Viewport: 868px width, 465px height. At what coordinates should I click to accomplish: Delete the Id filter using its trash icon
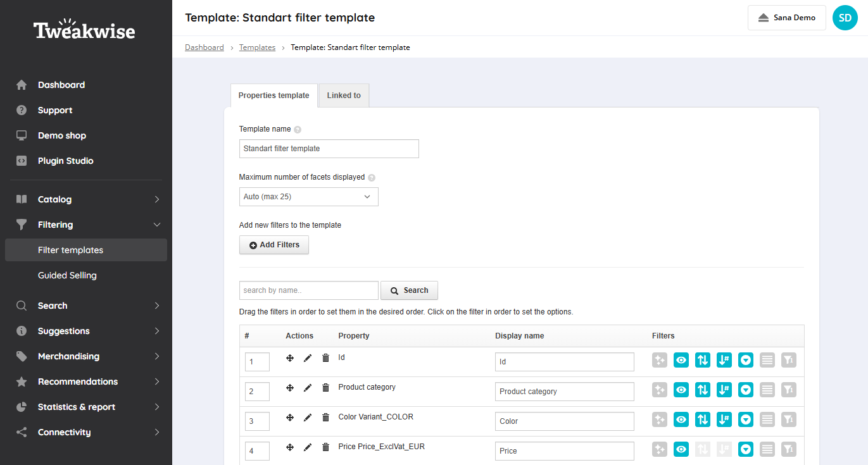tap(325, 358)
